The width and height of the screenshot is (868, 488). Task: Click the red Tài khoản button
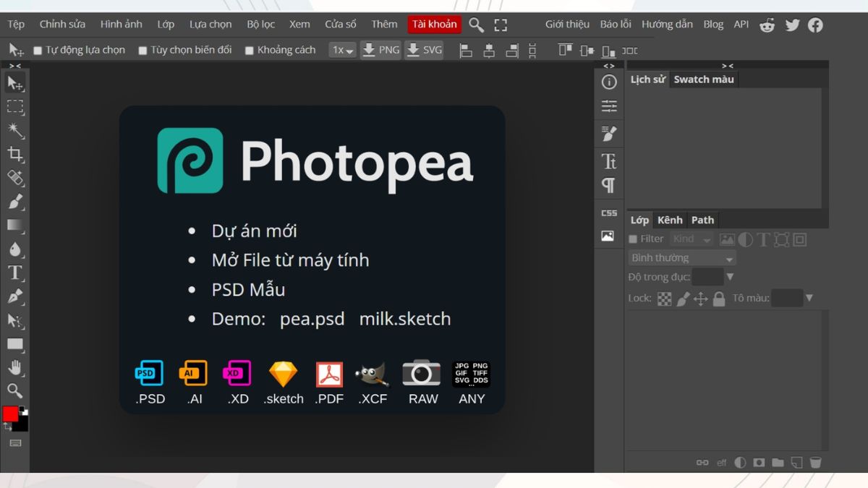point(434,25)
